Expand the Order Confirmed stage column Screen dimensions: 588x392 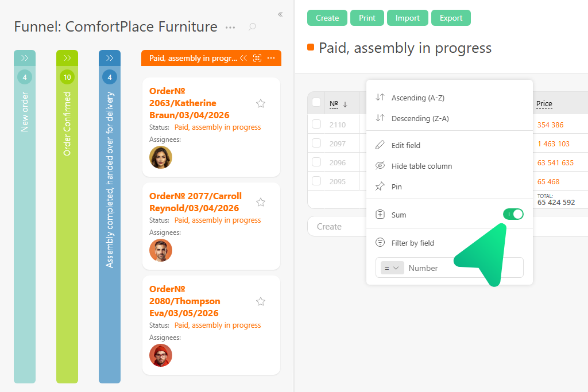pyautogui.click(x=67, y=58)
